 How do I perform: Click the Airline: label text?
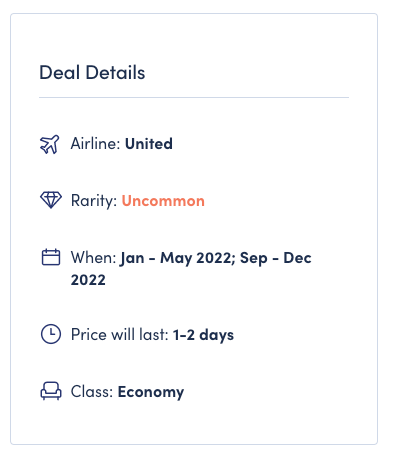(x=95, y=144)
